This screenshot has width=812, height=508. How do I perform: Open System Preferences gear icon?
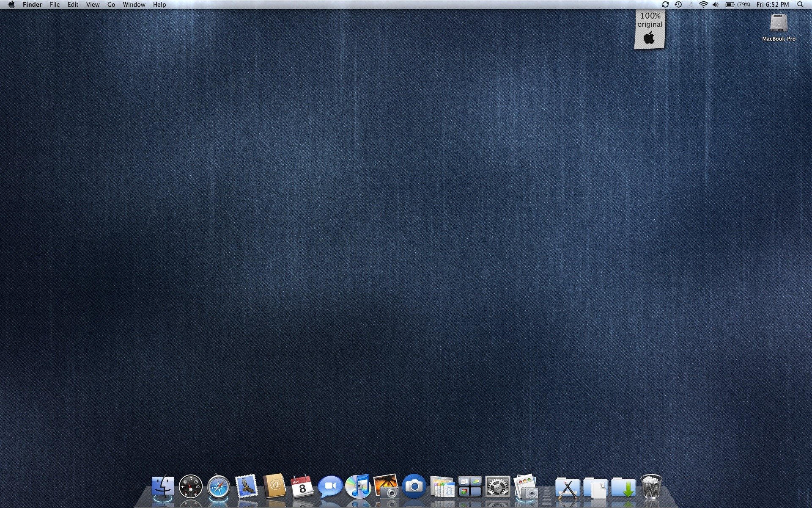[x=498, y=487]
